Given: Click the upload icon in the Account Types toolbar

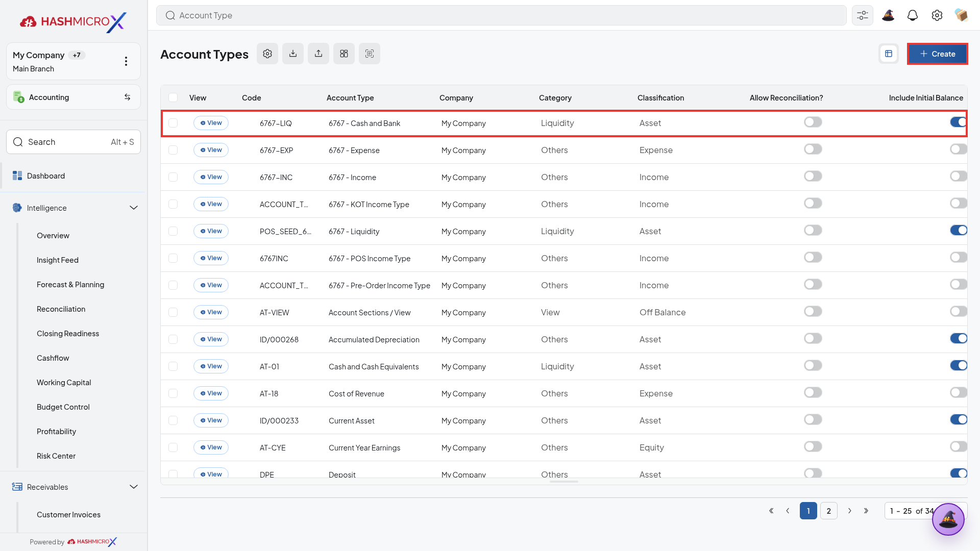Looking at the screenshot, I should (x=318, y=54).
